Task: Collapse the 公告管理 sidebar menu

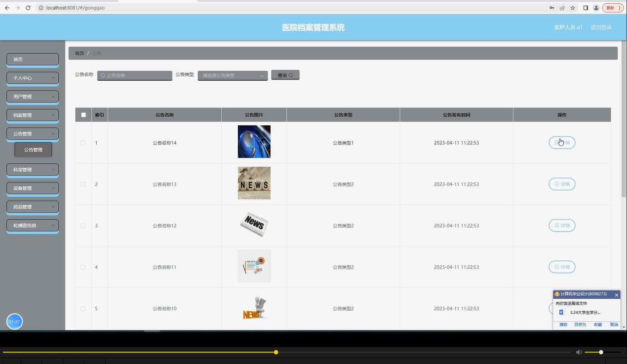Action: click(x=33, y=134)
